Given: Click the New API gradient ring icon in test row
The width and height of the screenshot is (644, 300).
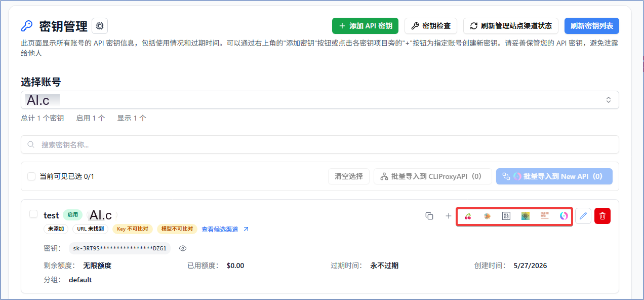Looking at the screenshot, I should [x=564, y=216].
